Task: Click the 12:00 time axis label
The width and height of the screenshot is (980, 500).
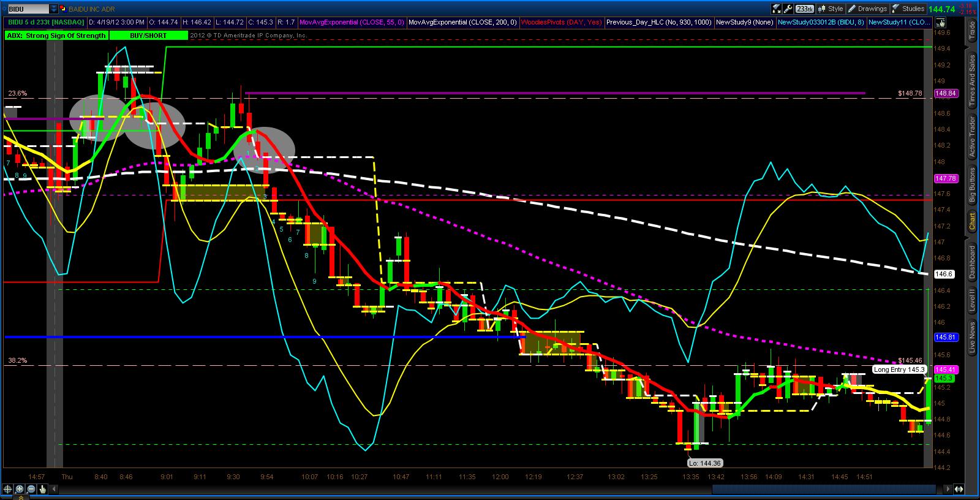Action: click(x=500, y=477)
